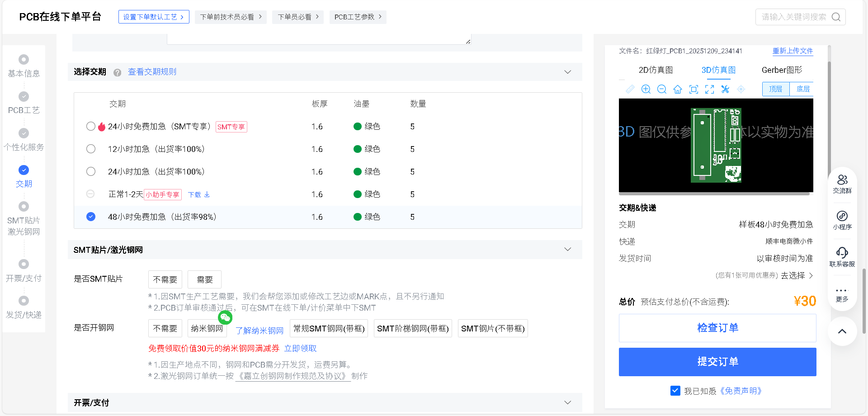Open the 查看交期规则 link
Screen dimensions: 868x416
click(152, 71)
